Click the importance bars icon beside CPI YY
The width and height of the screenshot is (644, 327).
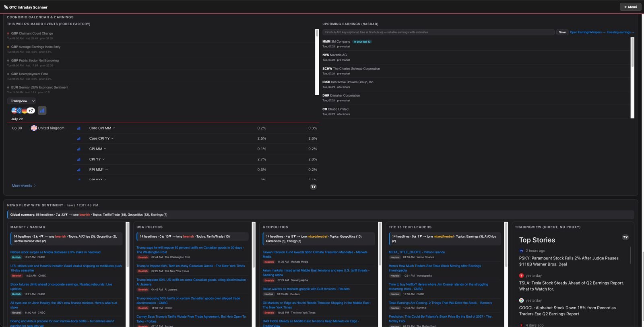pyautogui.click(x=79, y=159)
